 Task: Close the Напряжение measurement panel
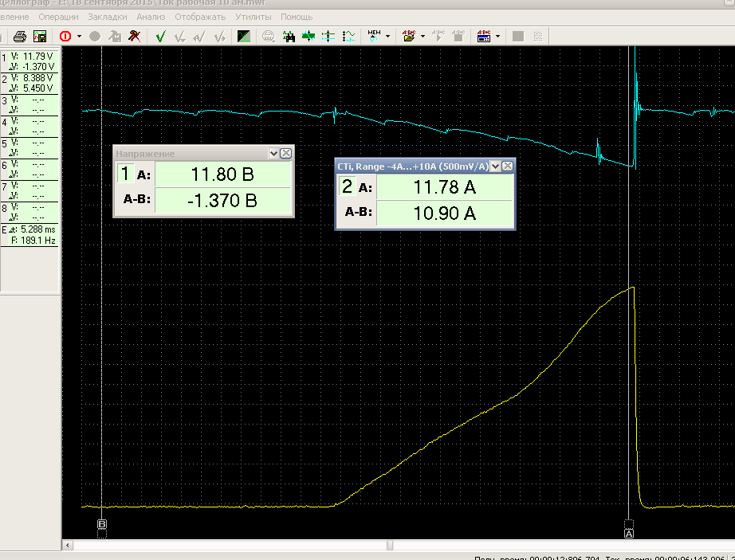coord(286,154)
